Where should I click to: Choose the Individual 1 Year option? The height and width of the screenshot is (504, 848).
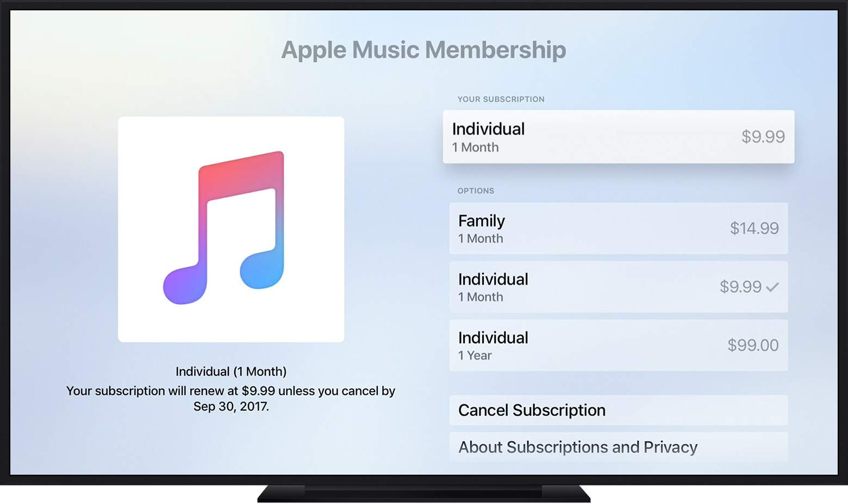[619, 345]
